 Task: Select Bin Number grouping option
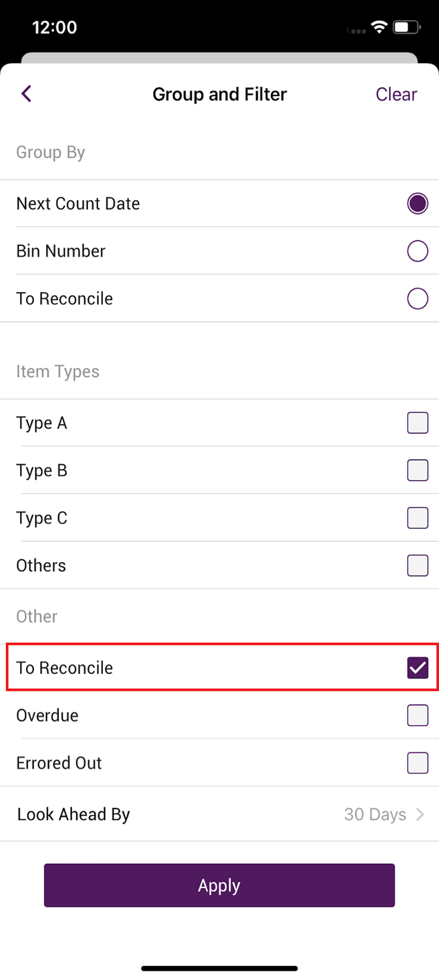(x=418, y=251)
